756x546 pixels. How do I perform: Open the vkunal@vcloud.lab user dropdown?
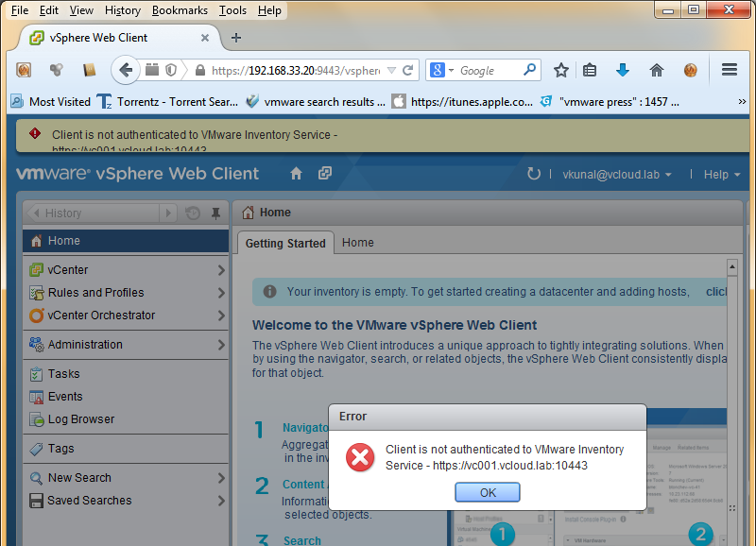click(617, 175)
